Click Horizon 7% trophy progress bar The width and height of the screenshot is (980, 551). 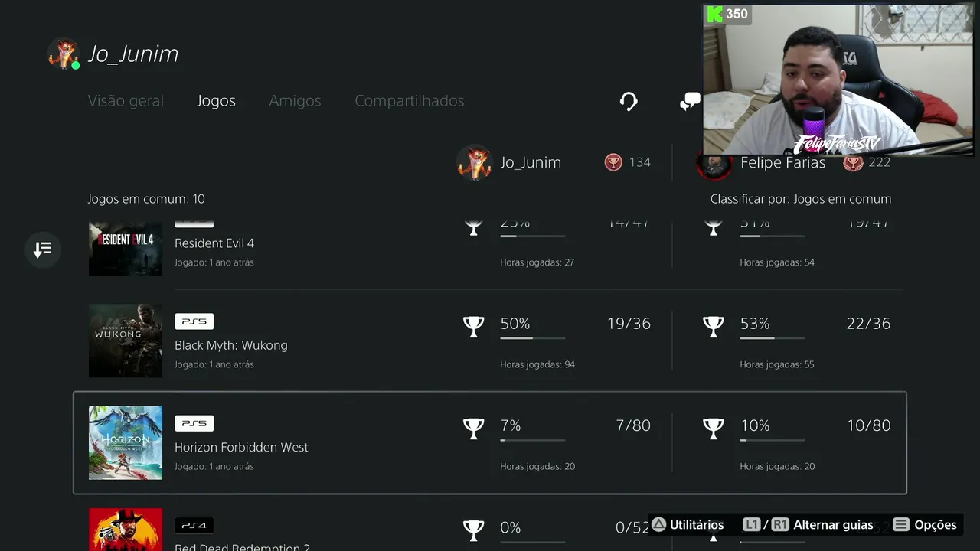tap(533, 440)
